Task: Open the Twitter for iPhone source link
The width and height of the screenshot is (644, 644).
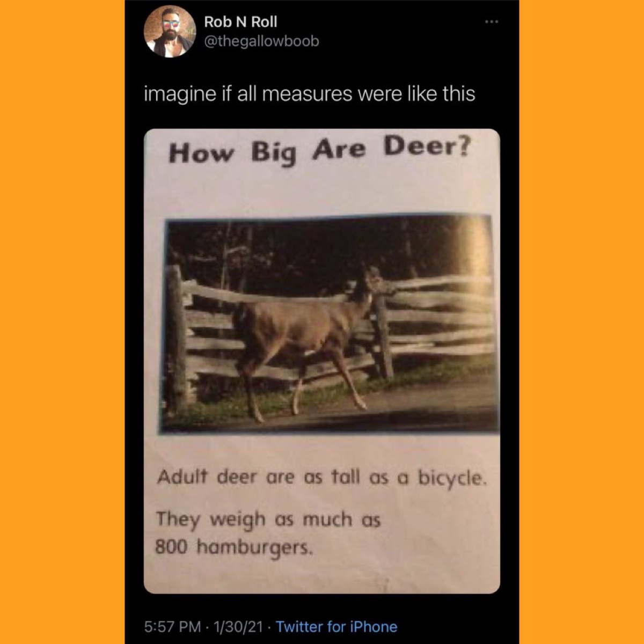Action: coord(336,627)
